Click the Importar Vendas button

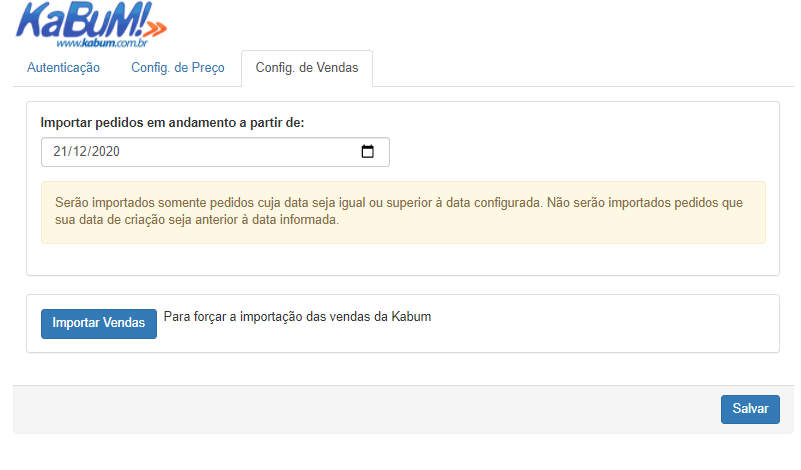99,323
